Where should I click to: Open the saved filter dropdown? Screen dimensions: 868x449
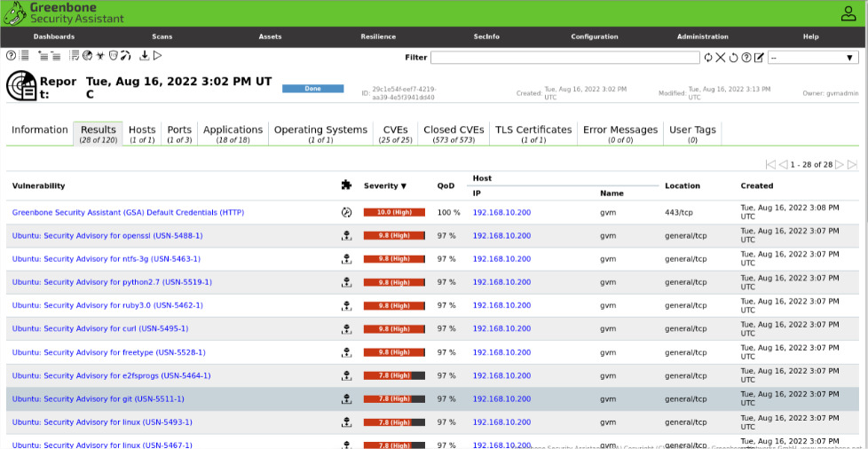(814, 58)
